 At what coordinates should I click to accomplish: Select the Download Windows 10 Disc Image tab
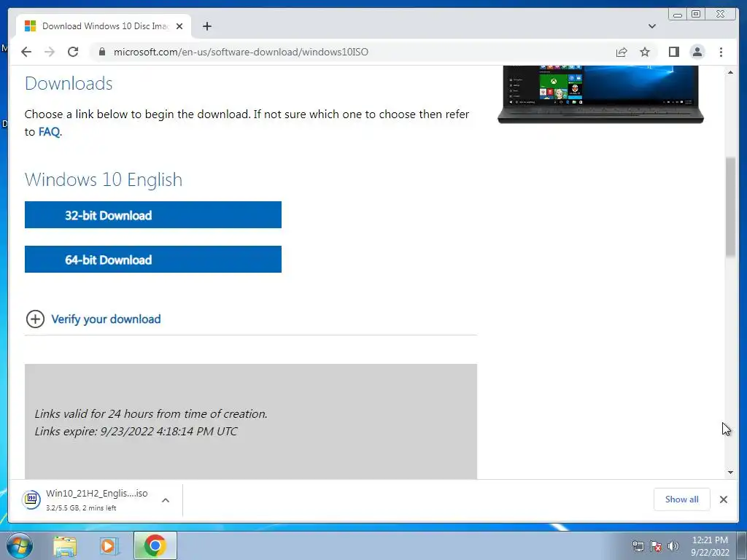[104, 26]
